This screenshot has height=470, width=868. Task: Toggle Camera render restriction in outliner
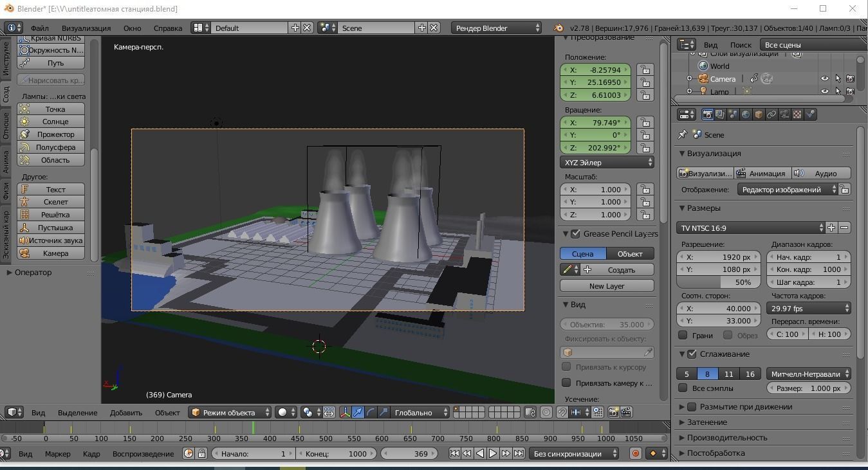click(x=850, y=78)
